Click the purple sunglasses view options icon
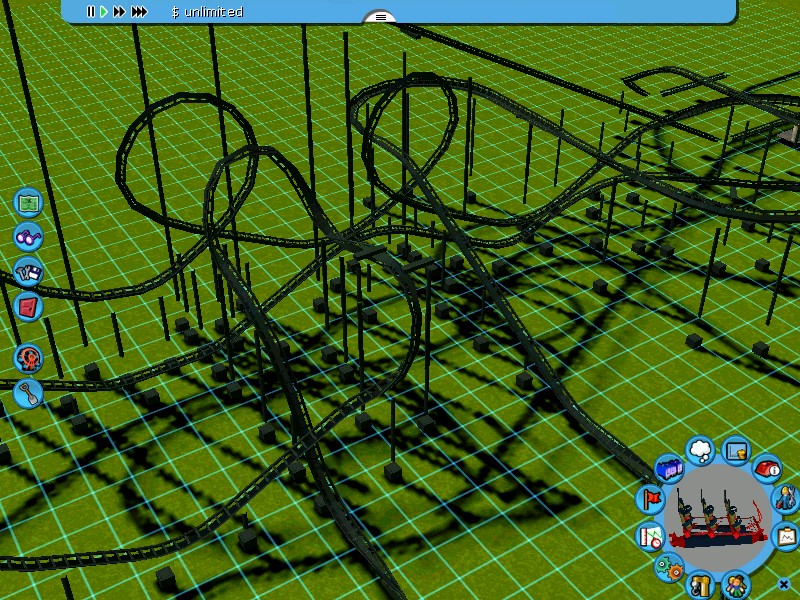The width and height of the screenshot is (800, 600). tap(29, 237)
